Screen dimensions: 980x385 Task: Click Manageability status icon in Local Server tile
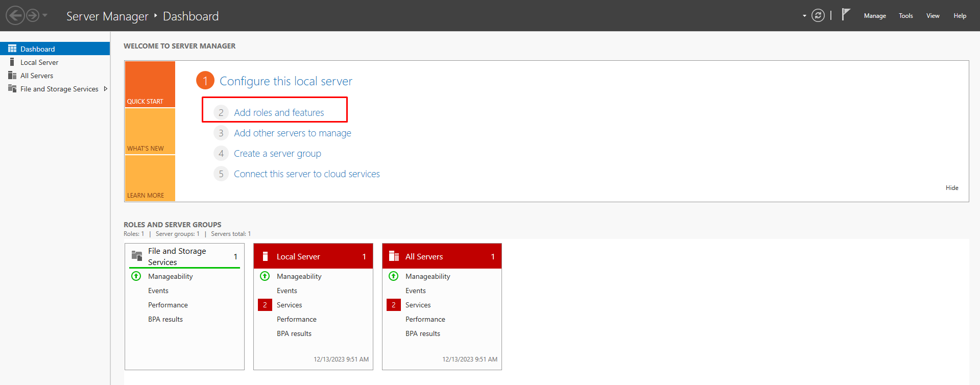[x=265, y=276]
